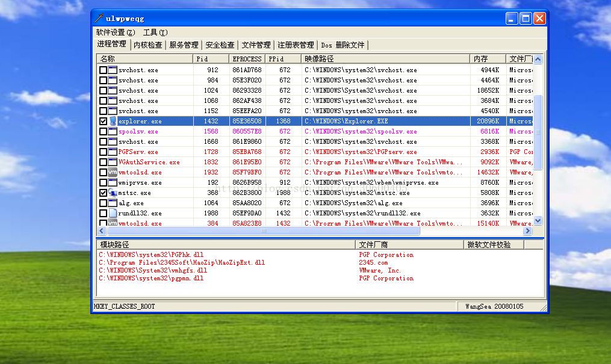Check the PGPServ.exe checkbox
The width and height of the screenshot is (611, 364).
103,152
